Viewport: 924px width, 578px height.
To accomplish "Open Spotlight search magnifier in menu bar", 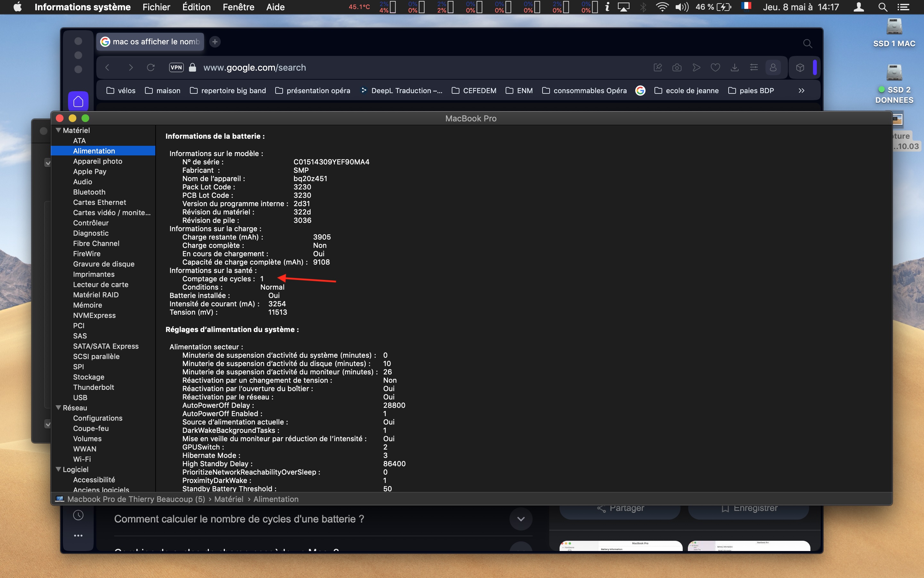I will coord(882,7).
